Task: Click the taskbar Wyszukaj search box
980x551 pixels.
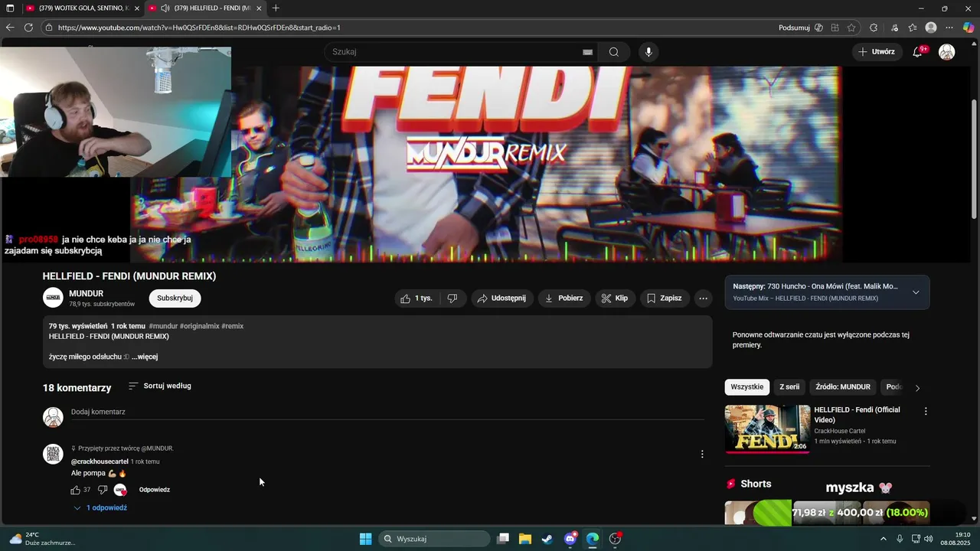Action: coord(434,539)
